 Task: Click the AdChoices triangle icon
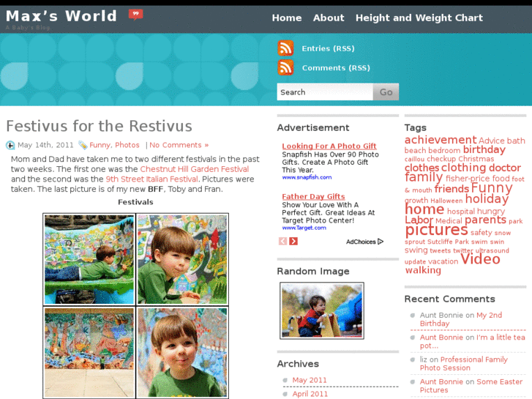pyautogui.click(x=381, y=242)
